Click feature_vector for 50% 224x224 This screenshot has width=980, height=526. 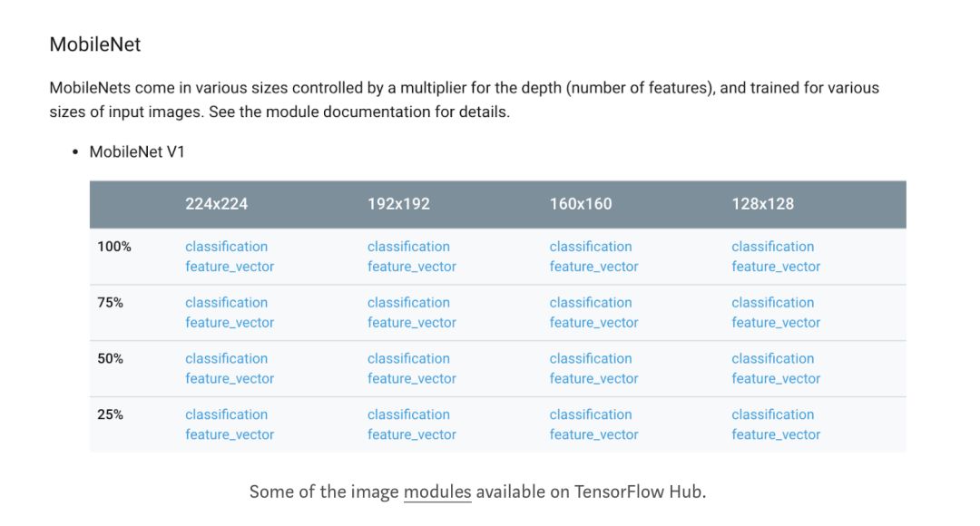point(230,379)
